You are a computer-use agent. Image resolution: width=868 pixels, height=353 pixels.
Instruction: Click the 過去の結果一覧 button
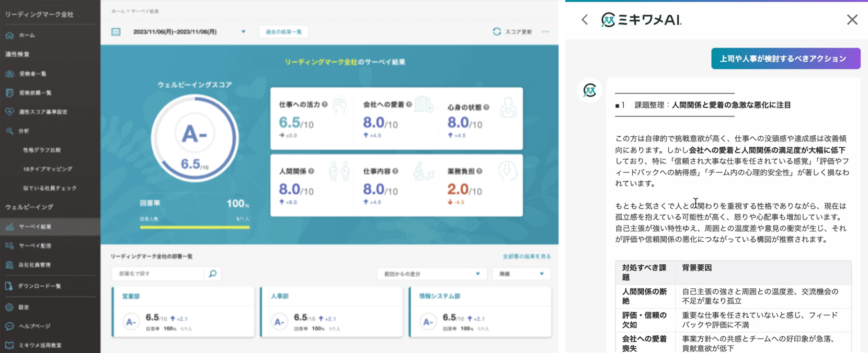pos(283,32)
